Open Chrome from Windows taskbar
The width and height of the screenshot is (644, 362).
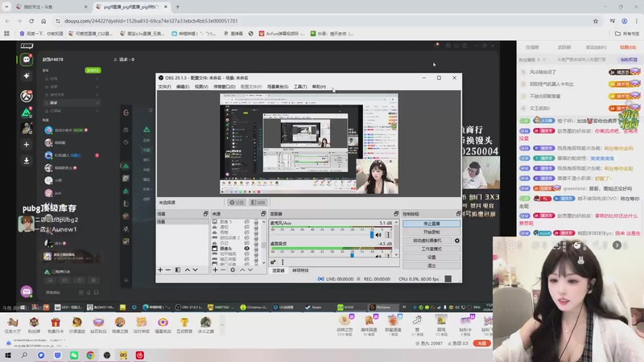point(90,356)
